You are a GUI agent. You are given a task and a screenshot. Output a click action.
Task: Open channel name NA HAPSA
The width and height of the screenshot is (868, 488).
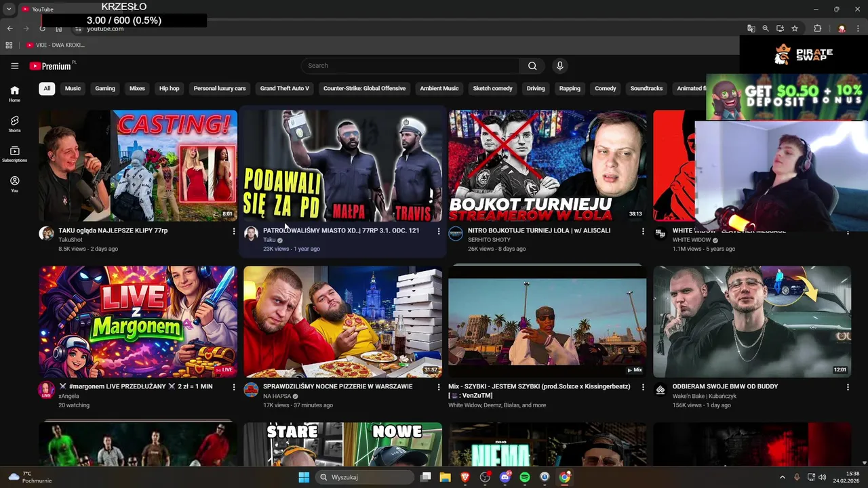pos(277,396)
